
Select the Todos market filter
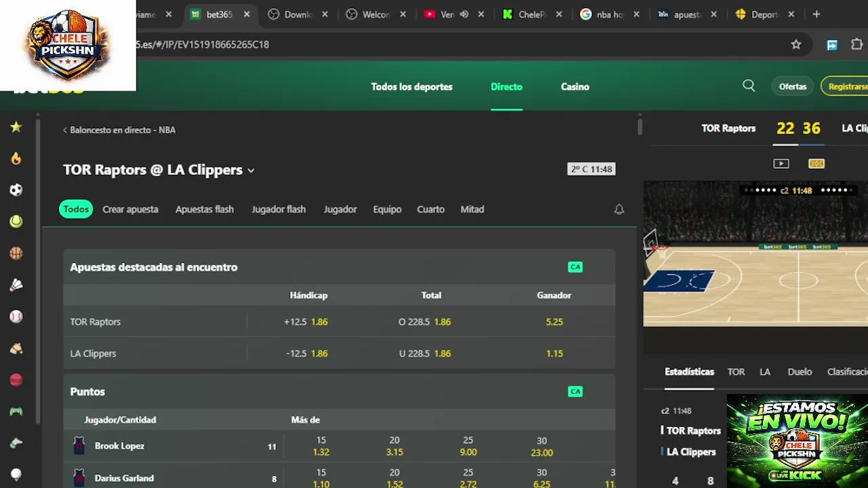(x=76, y=209)
